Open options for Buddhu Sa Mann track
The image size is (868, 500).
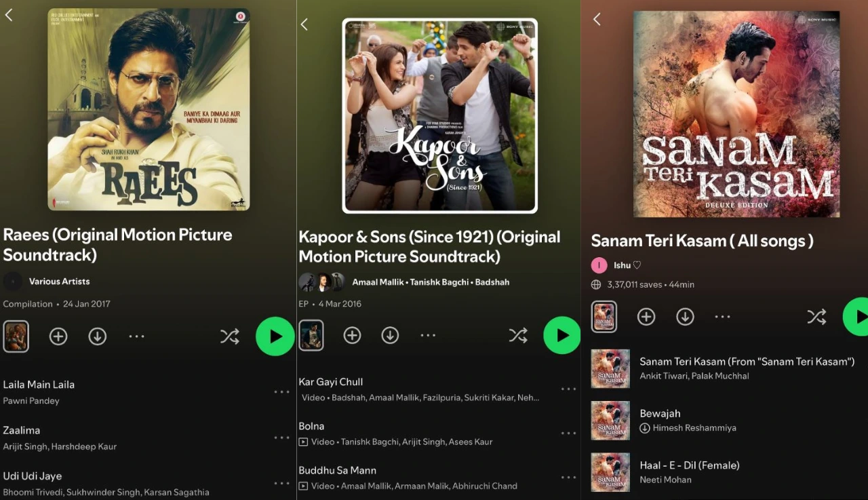pyautogui.click(x=568, y=478)
